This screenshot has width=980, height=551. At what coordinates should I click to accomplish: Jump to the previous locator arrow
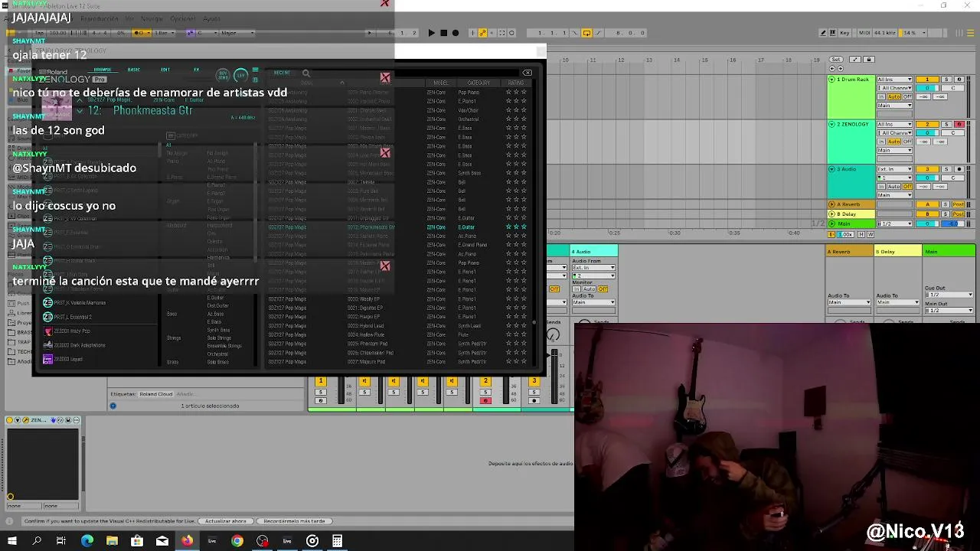pyautogui.click(x=832, y=68)
